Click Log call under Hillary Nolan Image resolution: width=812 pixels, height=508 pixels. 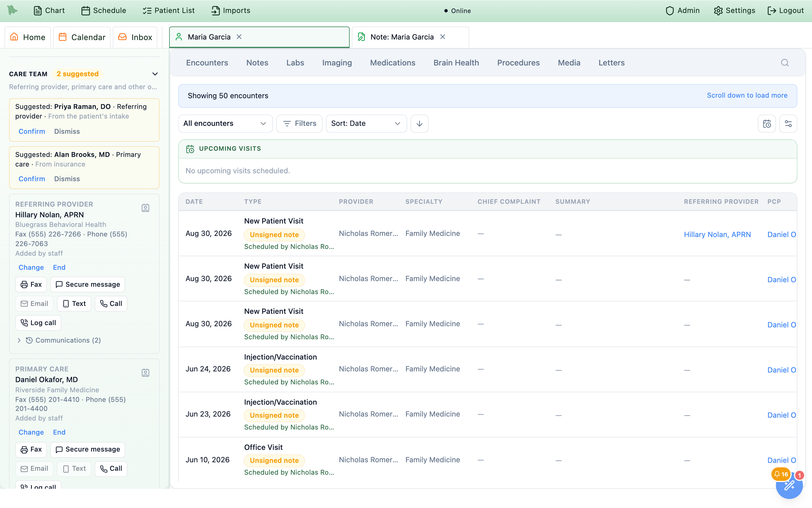(x=38, y=323)
